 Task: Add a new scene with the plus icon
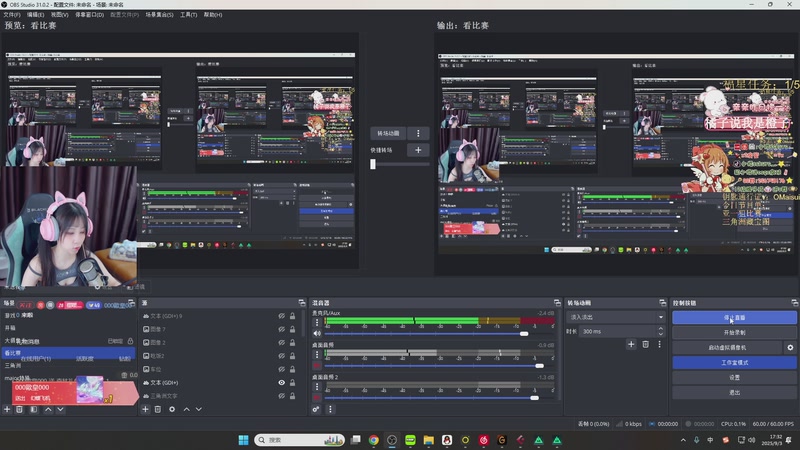(x=7, y=409)
